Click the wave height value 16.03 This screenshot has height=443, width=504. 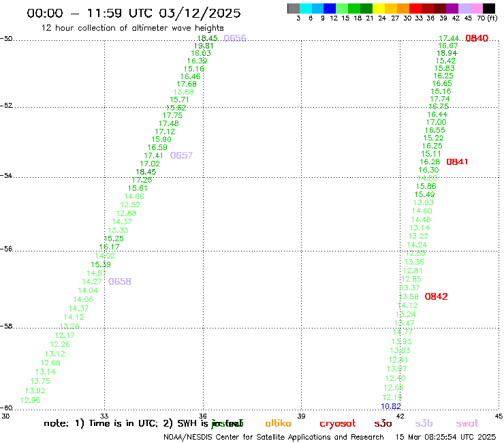(201, 53)
